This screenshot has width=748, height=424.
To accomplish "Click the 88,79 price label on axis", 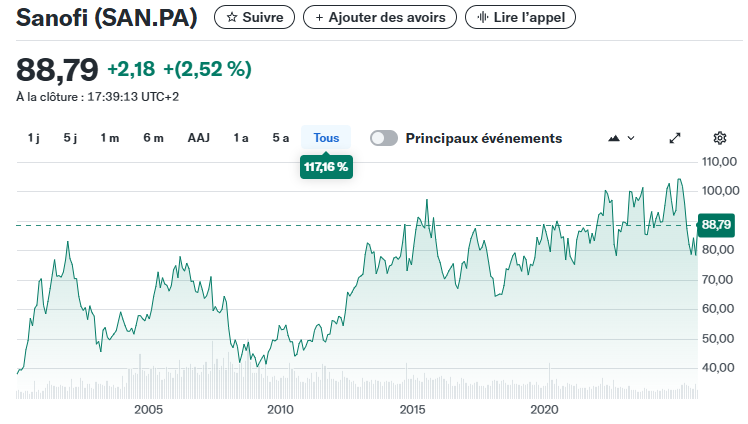I will [717, 225].
